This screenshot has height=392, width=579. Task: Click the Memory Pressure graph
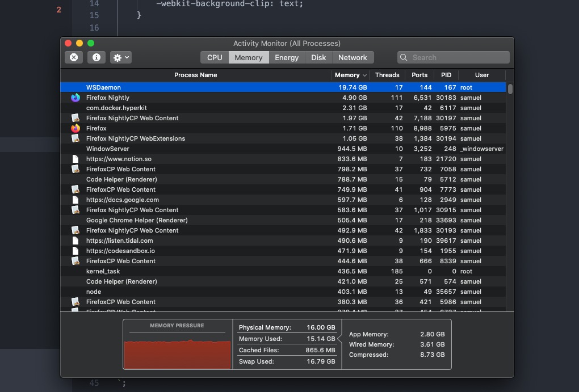(x=177, y=353)
